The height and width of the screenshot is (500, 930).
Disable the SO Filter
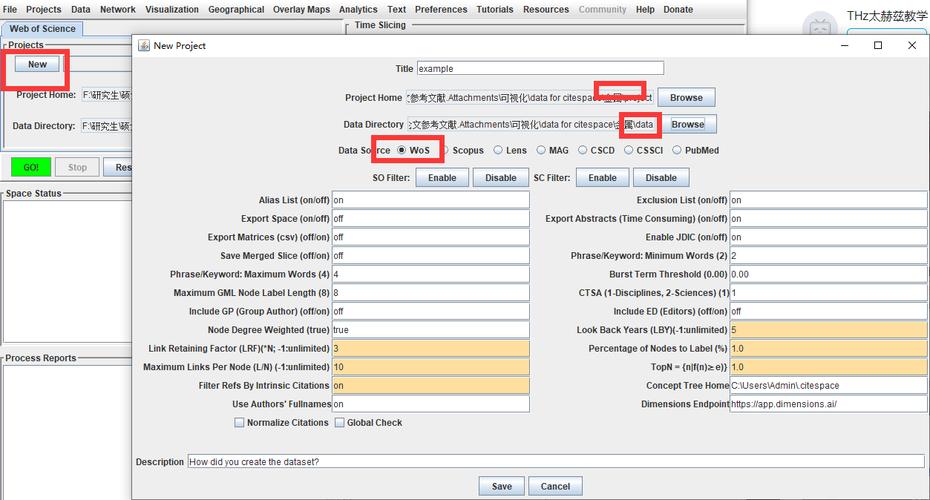501,177
